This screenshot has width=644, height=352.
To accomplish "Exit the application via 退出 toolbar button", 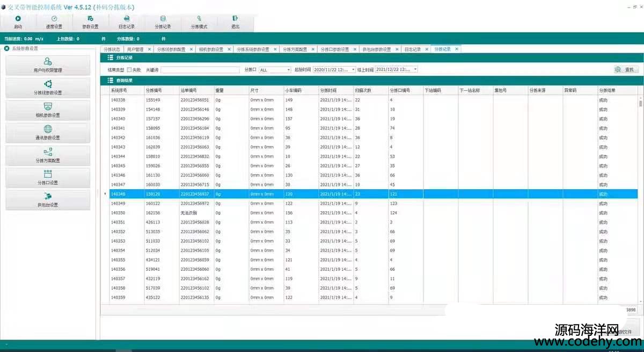I will 235,22.
